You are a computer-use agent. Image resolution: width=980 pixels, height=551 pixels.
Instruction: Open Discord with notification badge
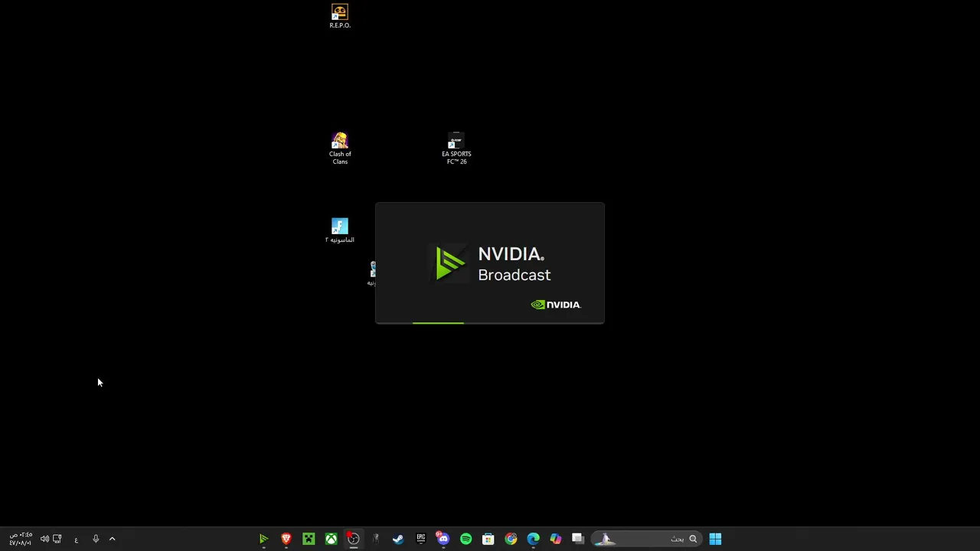click(443, 540)
